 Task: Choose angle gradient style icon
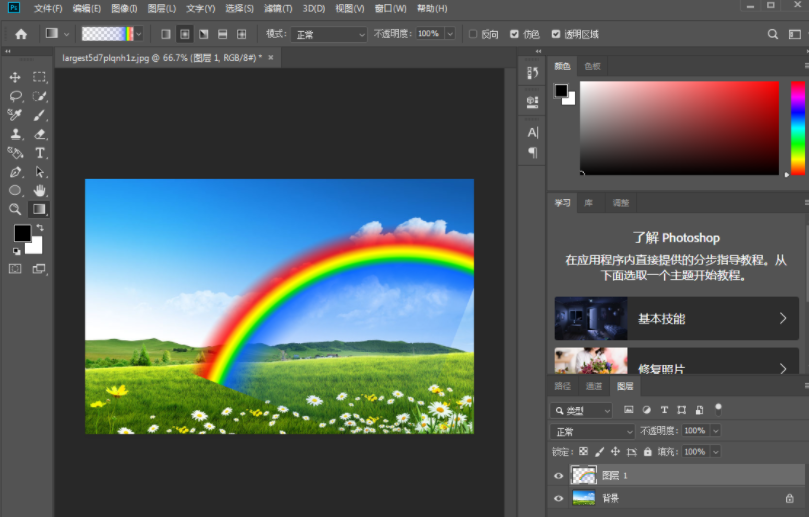204,34
